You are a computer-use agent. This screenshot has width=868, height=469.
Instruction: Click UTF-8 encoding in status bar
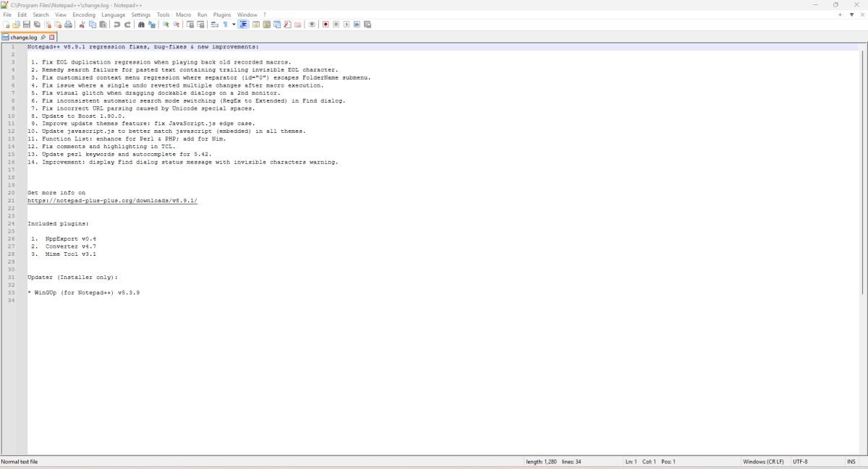coord(800,461)
